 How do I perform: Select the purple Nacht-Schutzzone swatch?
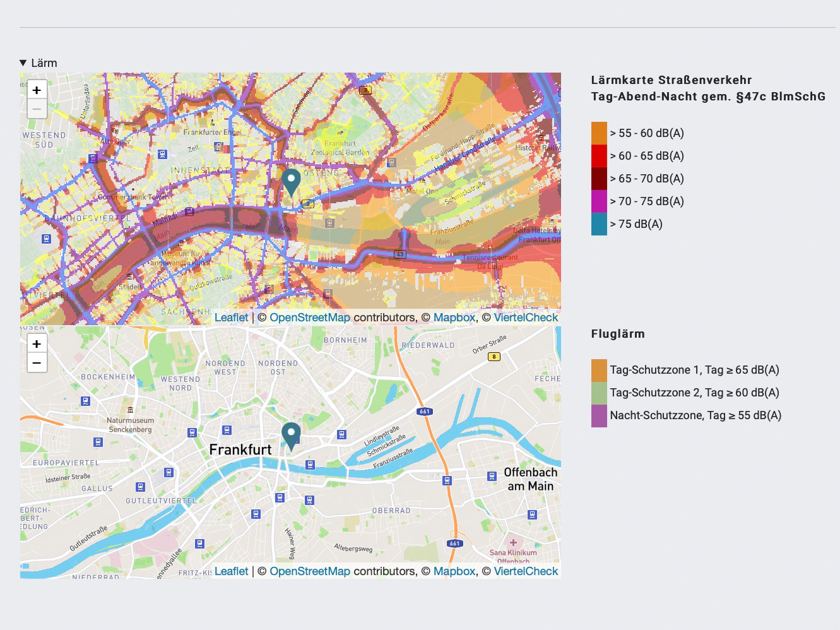pos(598,415)
